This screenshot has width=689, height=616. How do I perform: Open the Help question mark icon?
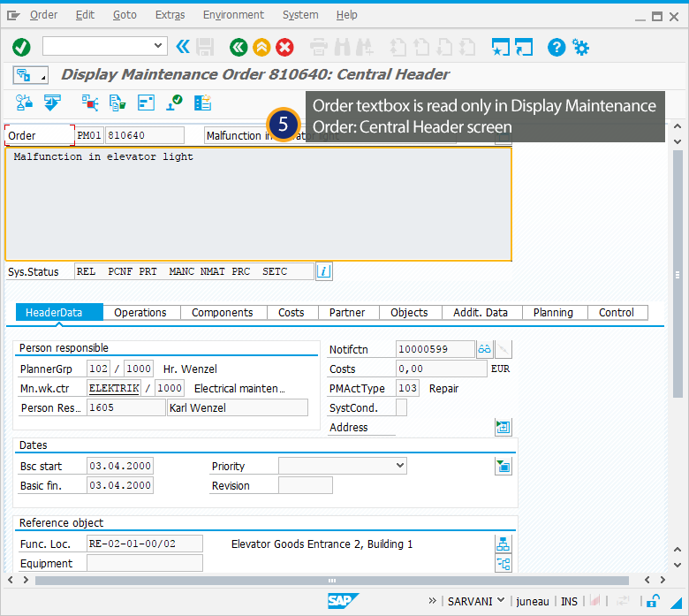pyautogui.click(x=556, y=47)
